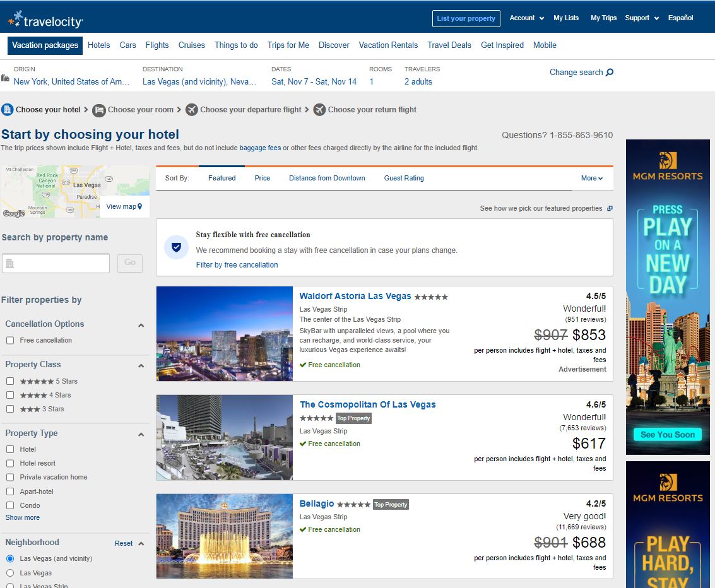Click Filter by free cancellation link
Image resolution: width=715 pixels, height=588 pixels.
(x=237, y=265)
